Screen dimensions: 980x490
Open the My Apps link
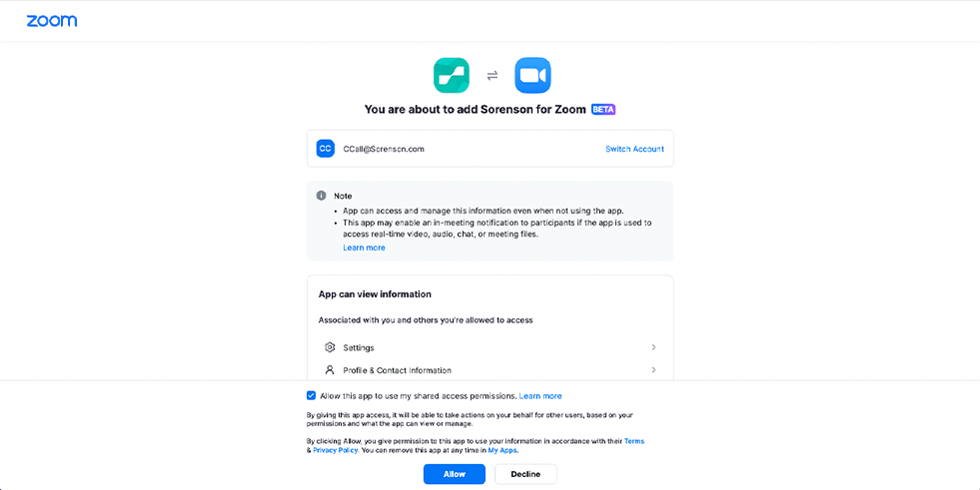(502, 450)
